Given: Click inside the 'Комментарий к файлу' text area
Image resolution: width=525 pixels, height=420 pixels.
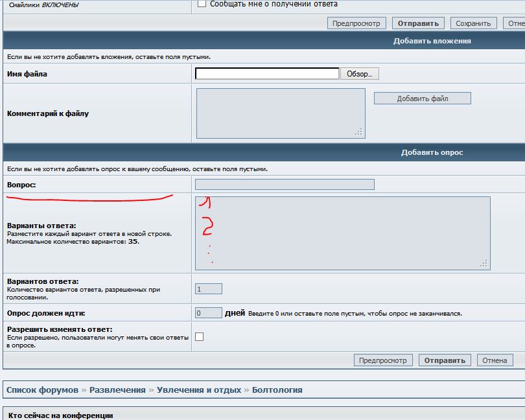Looking at the screenshot, I should click(280, 113).
